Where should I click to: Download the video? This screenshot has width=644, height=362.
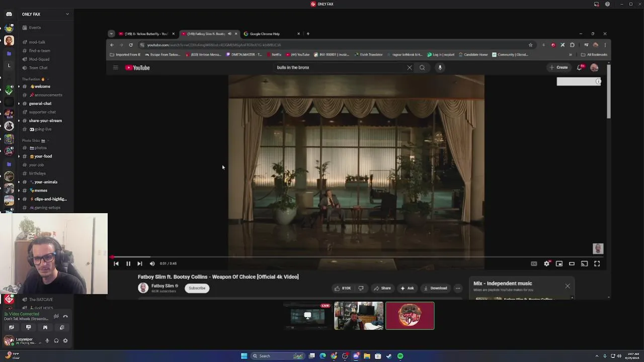click(435, 288)
